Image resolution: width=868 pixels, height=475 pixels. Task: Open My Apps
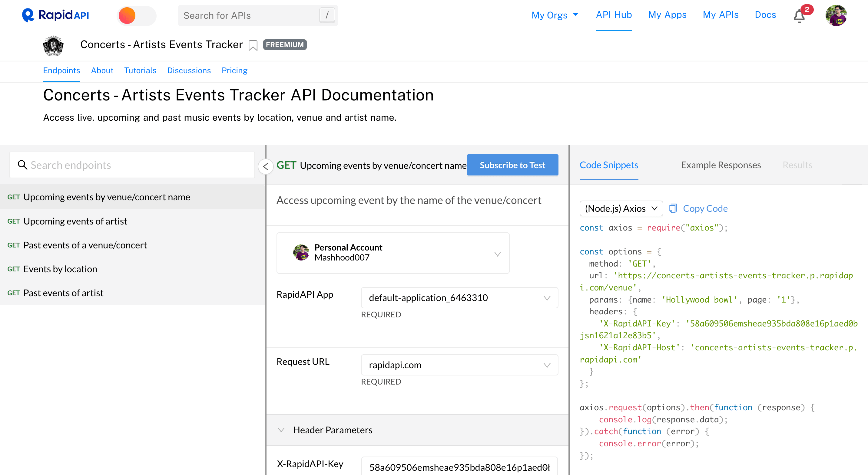click(x=667, y=15)
